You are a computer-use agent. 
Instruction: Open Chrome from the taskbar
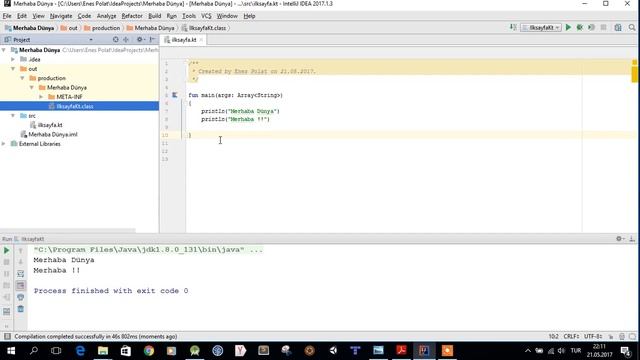[149, 351]
